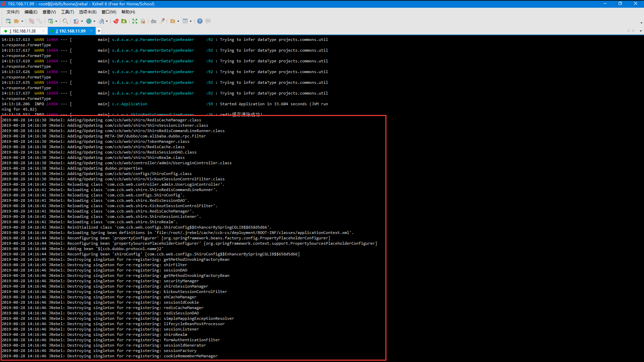
Task: Click the text 'simpleMappingExceptionResolver'
Action: point(199,318)
